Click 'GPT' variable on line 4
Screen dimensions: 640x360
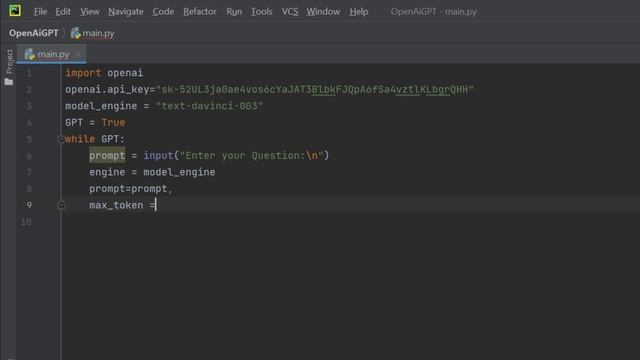74,122
